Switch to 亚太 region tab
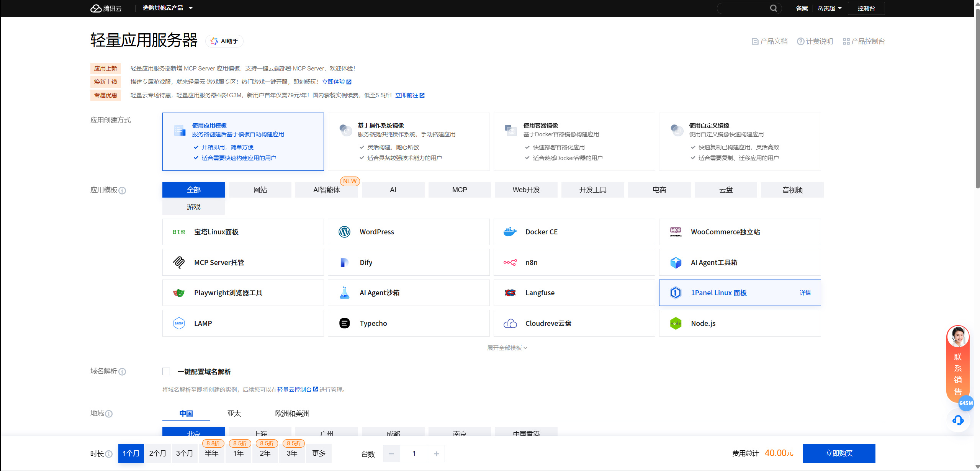980x471 pixels. [x=234, y=414]
